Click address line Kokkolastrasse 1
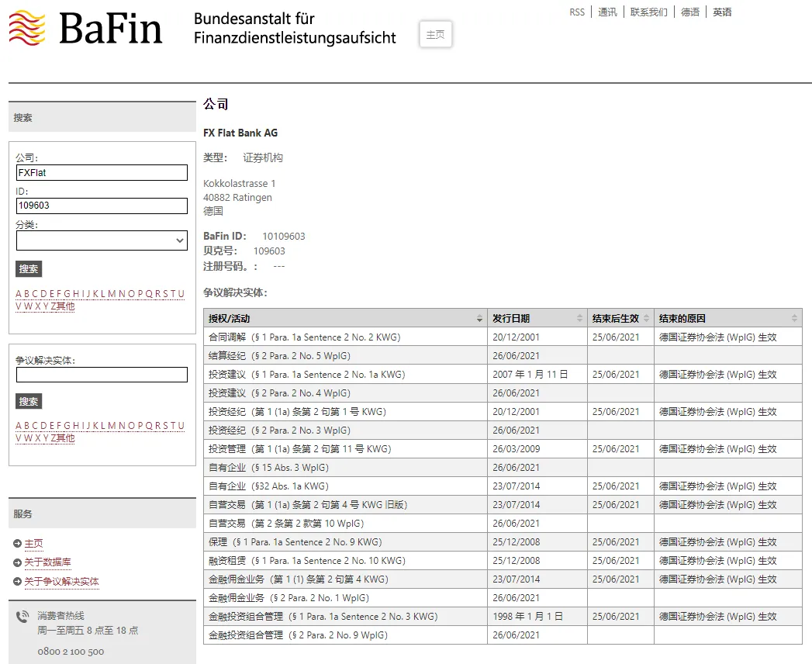Viewport: 812px width, 664px height. coord(239,183)
